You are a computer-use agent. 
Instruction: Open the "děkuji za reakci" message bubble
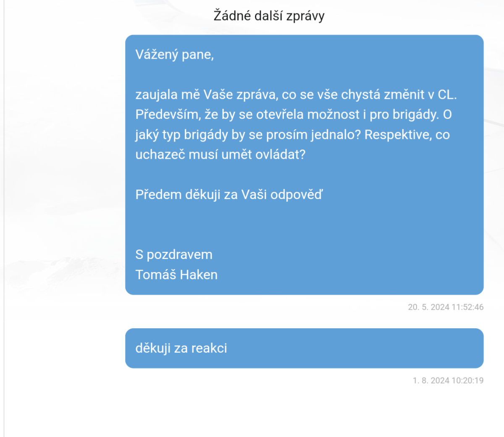pyautogui.click(x=304, y=348)
